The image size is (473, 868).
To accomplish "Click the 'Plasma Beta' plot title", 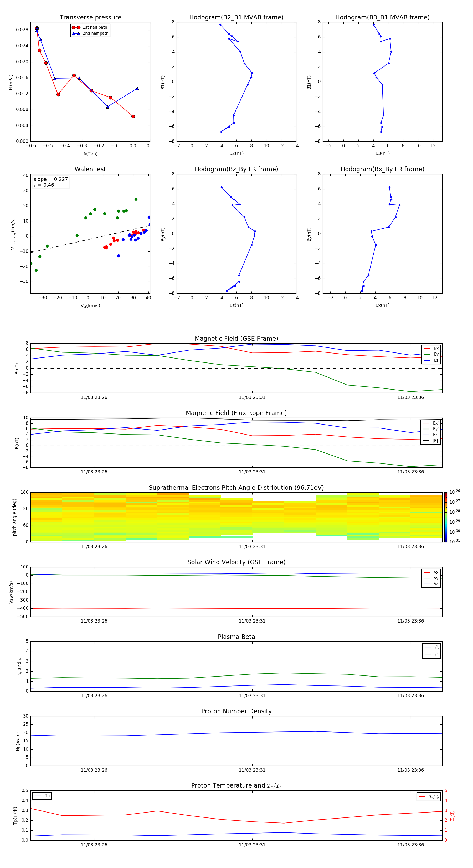I will [x=236, y=637].
